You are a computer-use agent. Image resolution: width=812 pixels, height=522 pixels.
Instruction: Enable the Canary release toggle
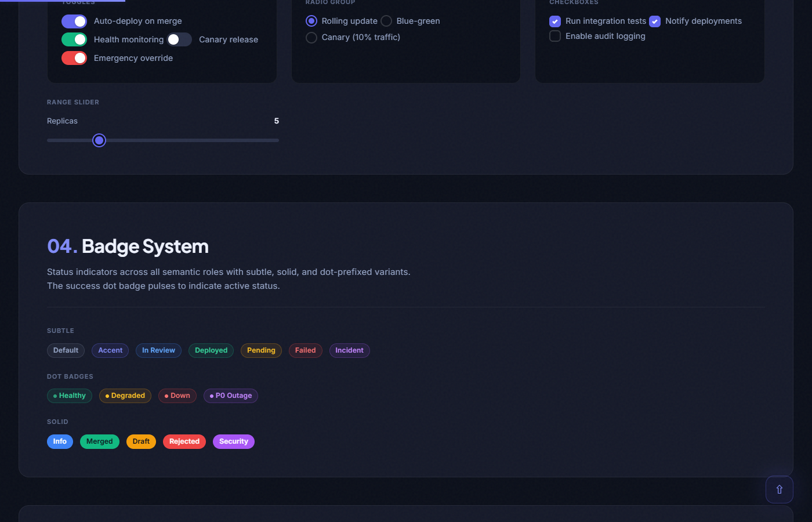(179, 39)
